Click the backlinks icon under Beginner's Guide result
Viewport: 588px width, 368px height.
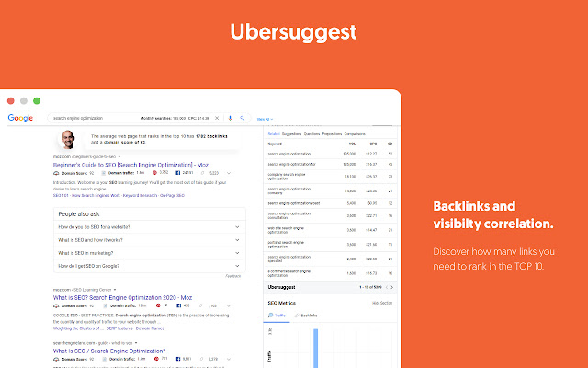pos(203,173)
